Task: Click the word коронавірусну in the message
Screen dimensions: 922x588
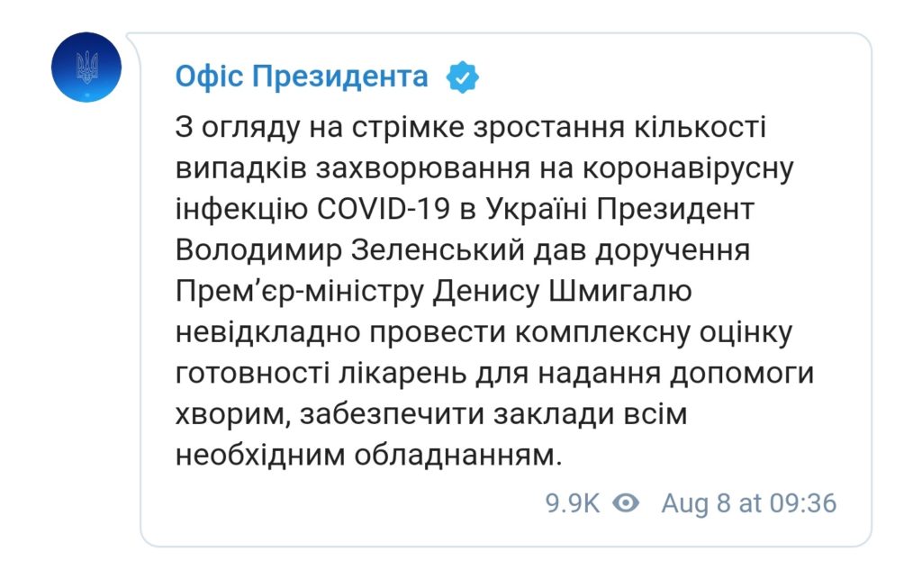Action: (688, 168)
